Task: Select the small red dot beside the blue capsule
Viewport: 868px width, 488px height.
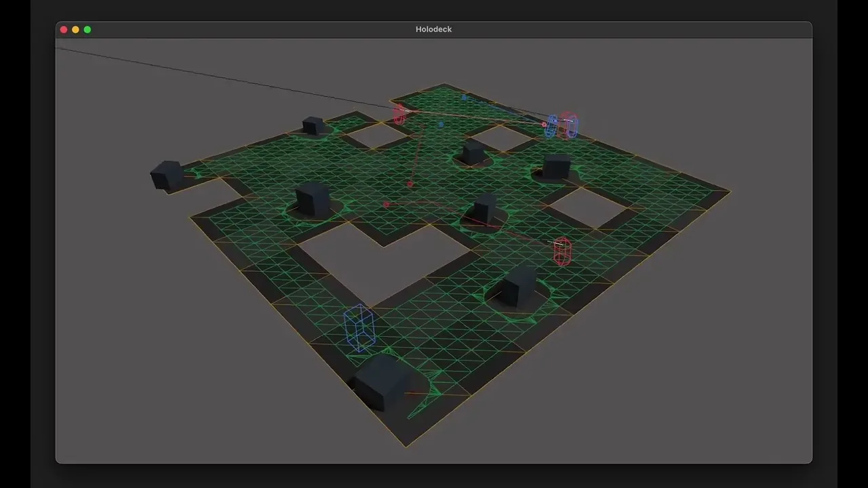Action: [544, 125]
